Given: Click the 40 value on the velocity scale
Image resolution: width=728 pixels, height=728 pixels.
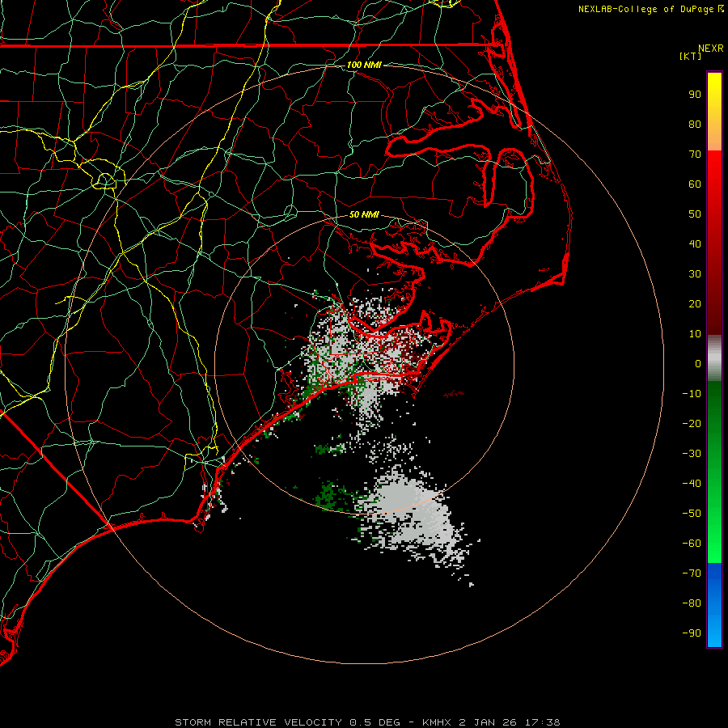Looking at the screenshot, I should [695, 244].
